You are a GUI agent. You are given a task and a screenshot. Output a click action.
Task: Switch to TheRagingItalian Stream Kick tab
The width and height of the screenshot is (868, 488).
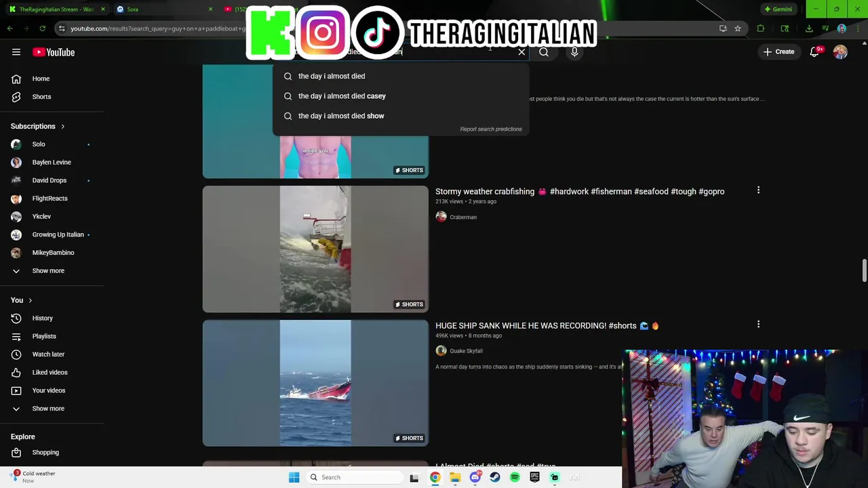click(x=56, y=9)
